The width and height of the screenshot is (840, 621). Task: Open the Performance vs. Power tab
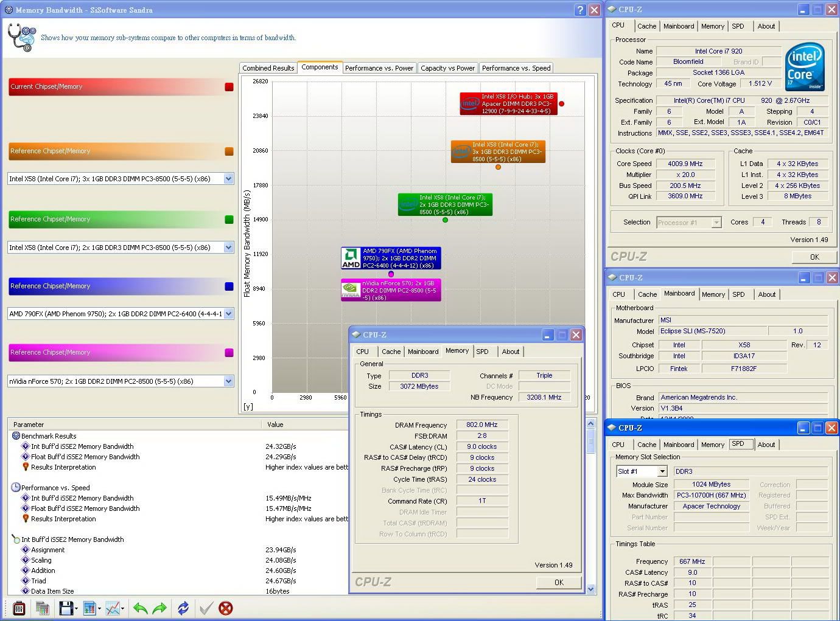pyautogui.click(x=379, y=68)
